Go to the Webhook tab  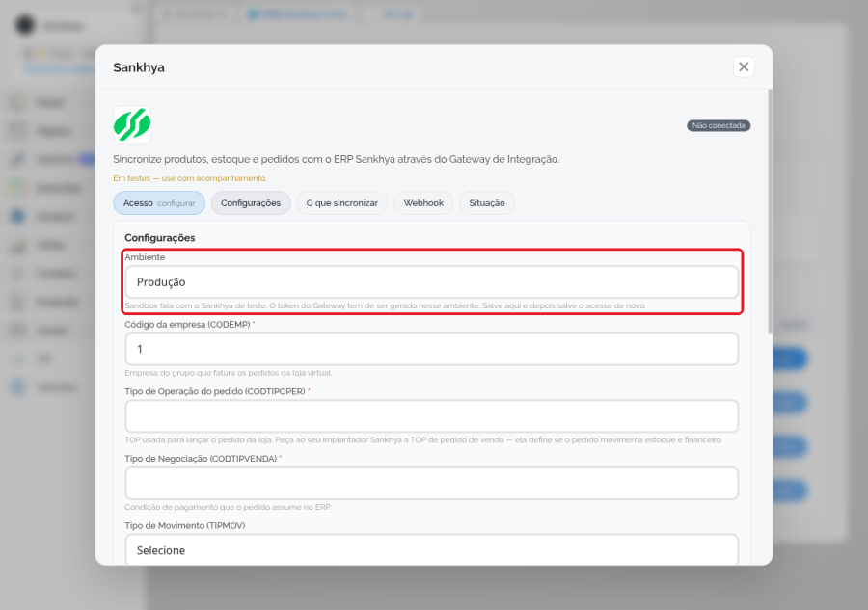[x=423, y=203]
